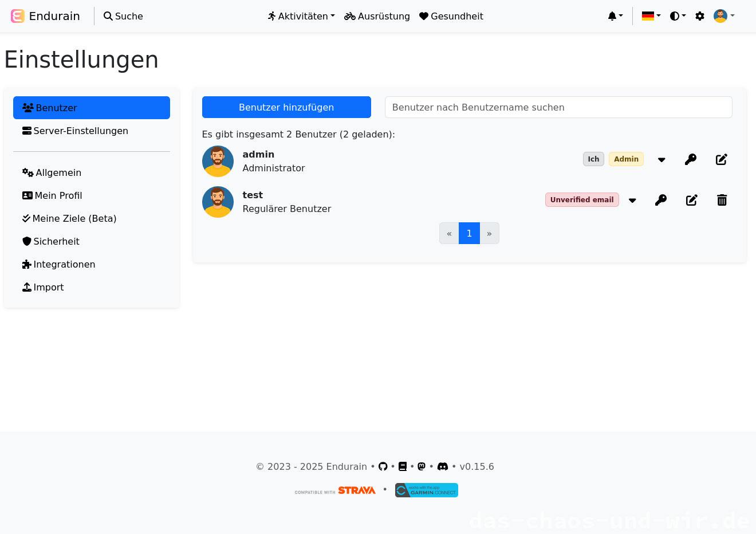
Task: Open notifications bell menu
Action: (x=615, y=16)
